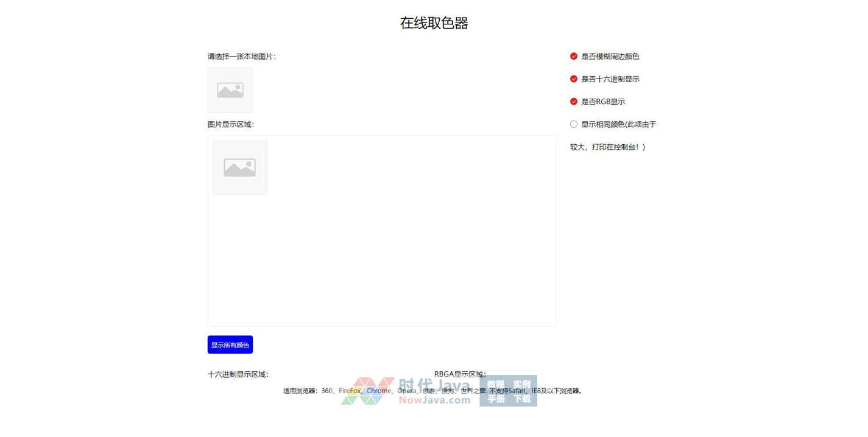Click the 在线取色器 page title

point(434,23)
